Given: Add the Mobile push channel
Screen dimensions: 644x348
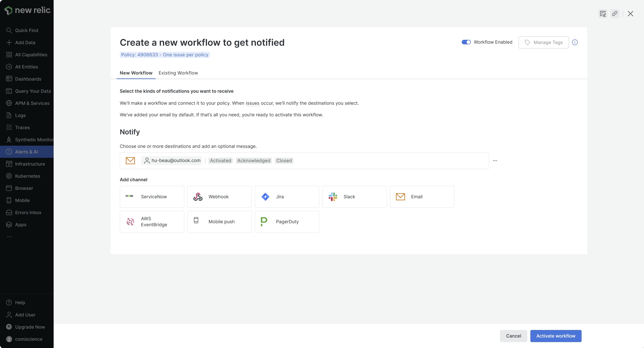Looking at the screenshot, I should pos(219,222).
